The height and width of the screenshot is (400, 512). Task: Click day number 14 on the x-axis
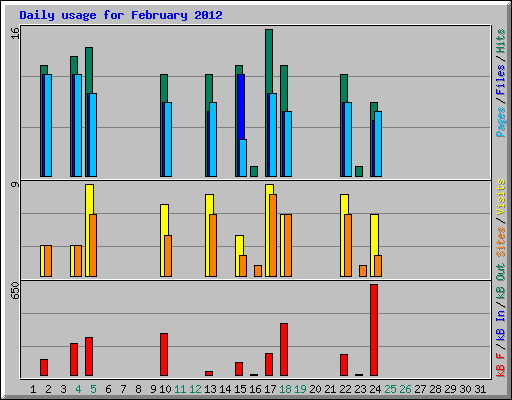[x=225, y=389]
